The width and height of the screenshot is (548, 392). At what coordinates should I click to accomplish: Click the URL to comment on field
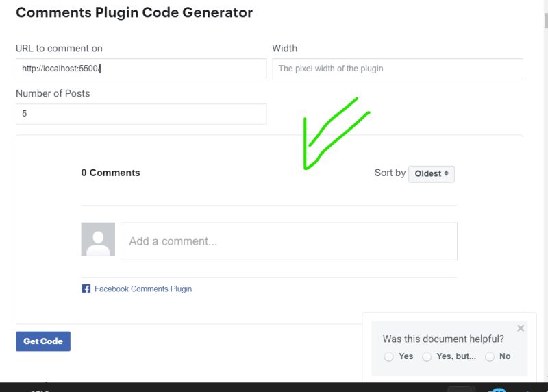[141, 69]
